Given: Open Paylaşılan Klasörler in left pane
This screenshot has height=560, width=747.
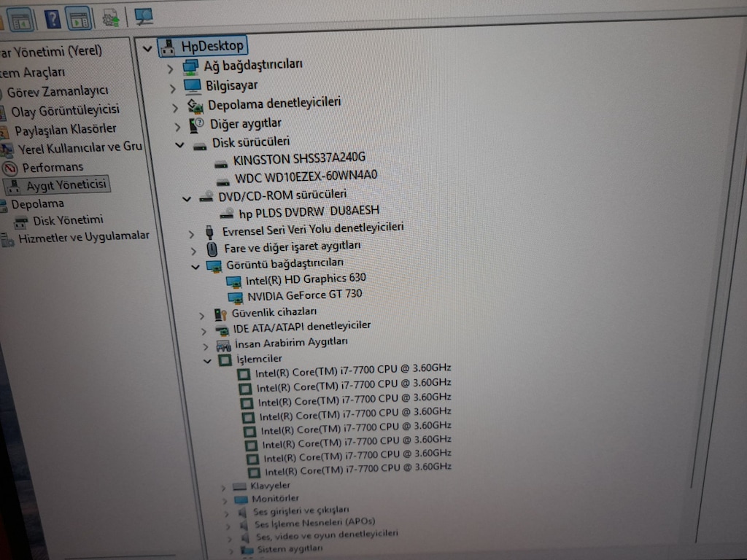Looking at the screenshot, I should click(65, 130).
